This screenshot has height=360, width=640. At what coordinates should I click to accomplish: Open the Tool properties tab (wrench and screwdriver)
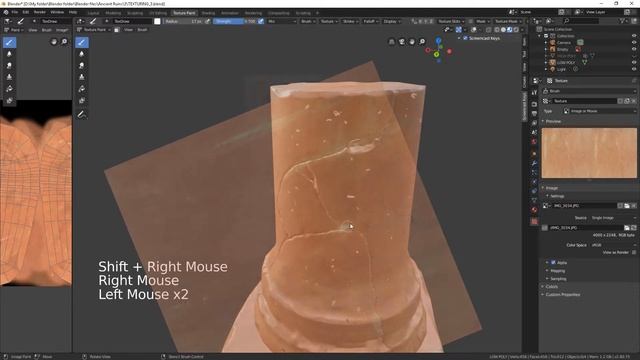pos(534,93)
